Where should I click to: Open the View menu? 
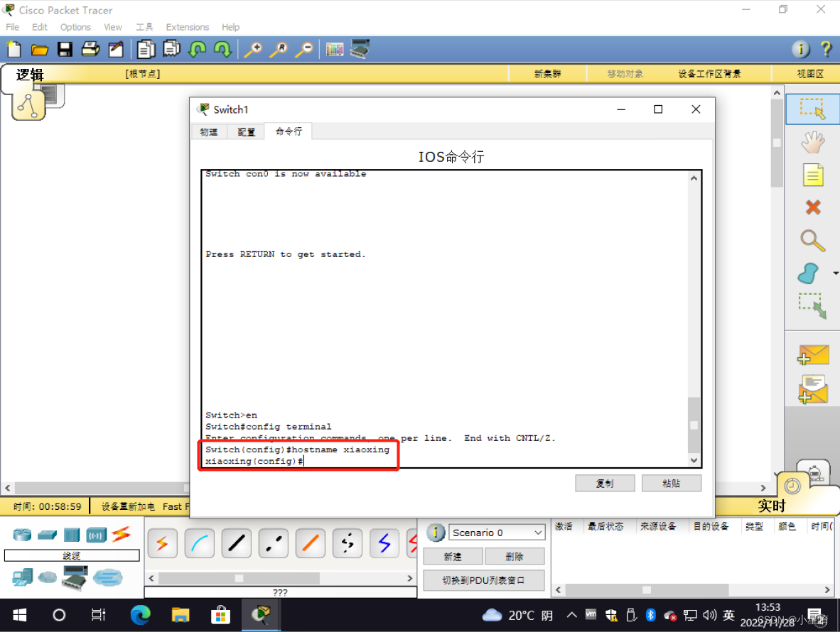coord(112,27)
